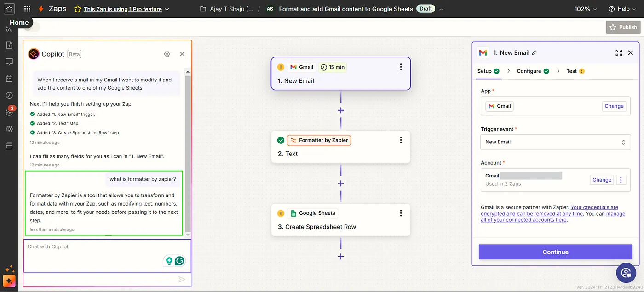Click the 15 min polling badge
The height and width of the screenshot is (292, 644).
click(333, 67)
